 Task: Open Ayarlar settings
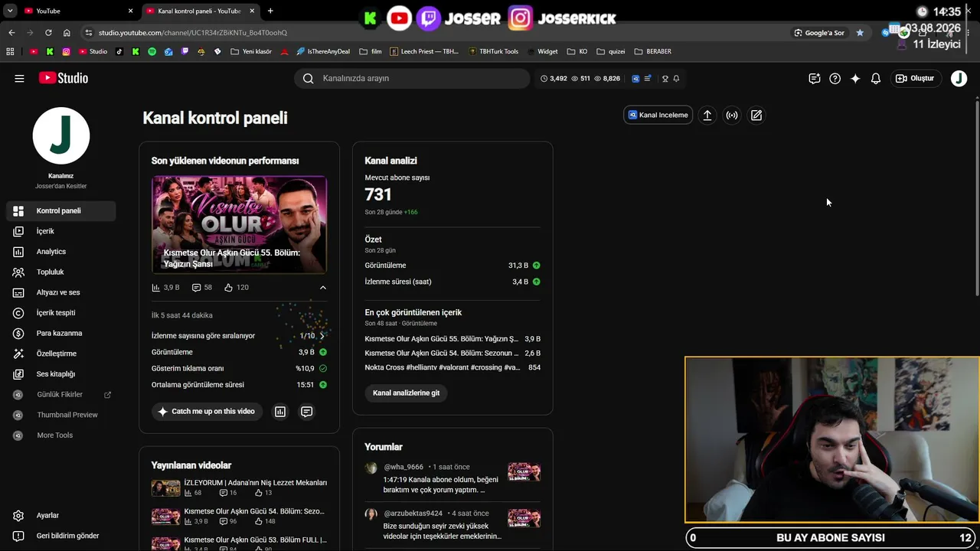(61, 515)
